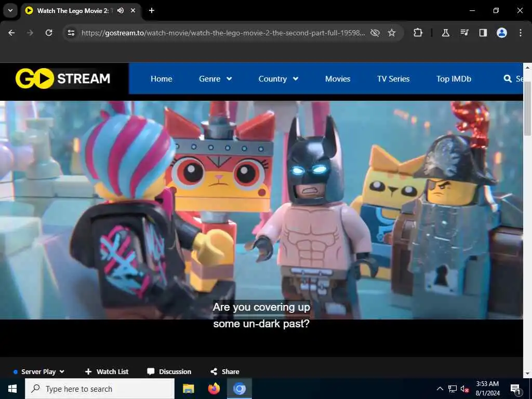Open the tab search dropdown arrow
The image size is (532, 399).
10,10
